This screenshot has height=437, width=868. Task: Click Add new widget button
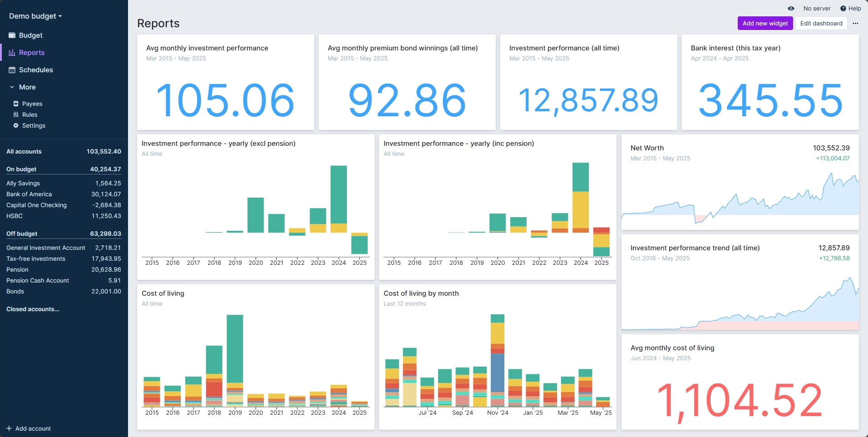(765, 24)
